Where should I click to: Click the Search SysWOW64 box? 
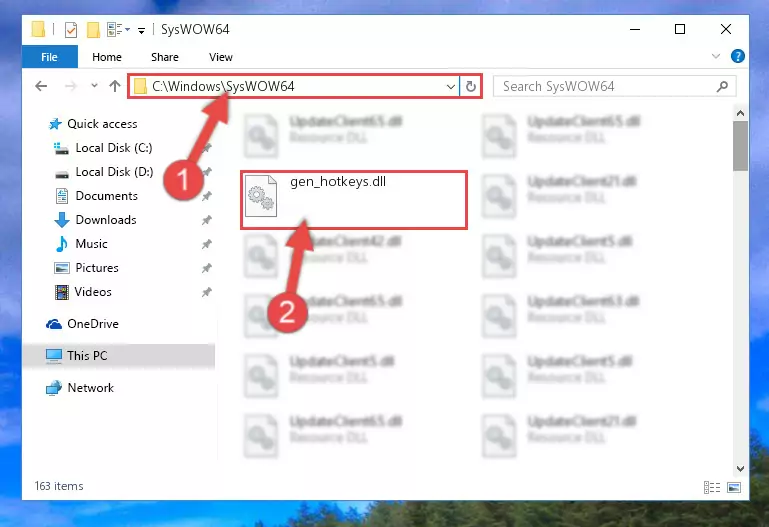click(615, 86)
